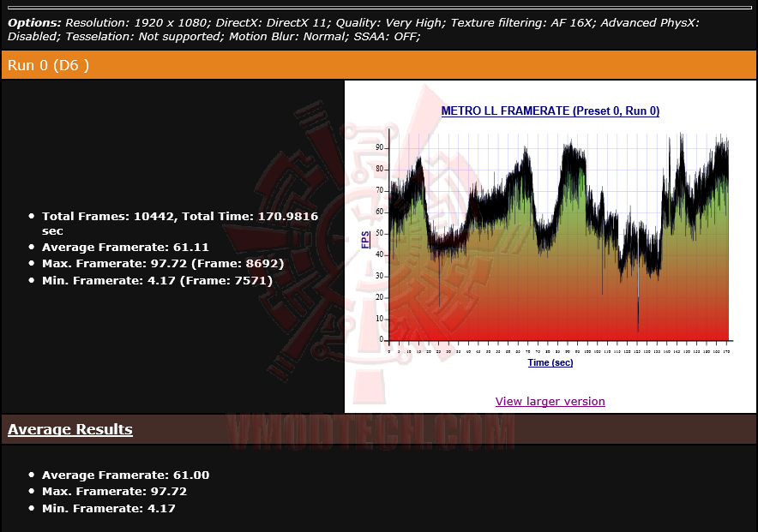Click the FPS axis label on chart
Viewport: 758px width, 532px height.
pos(366,240)
